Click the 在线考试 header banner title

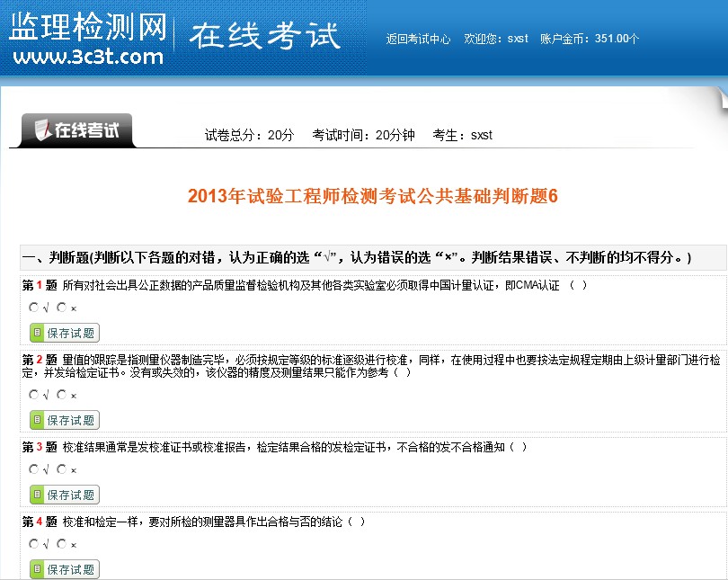point(264,36)
